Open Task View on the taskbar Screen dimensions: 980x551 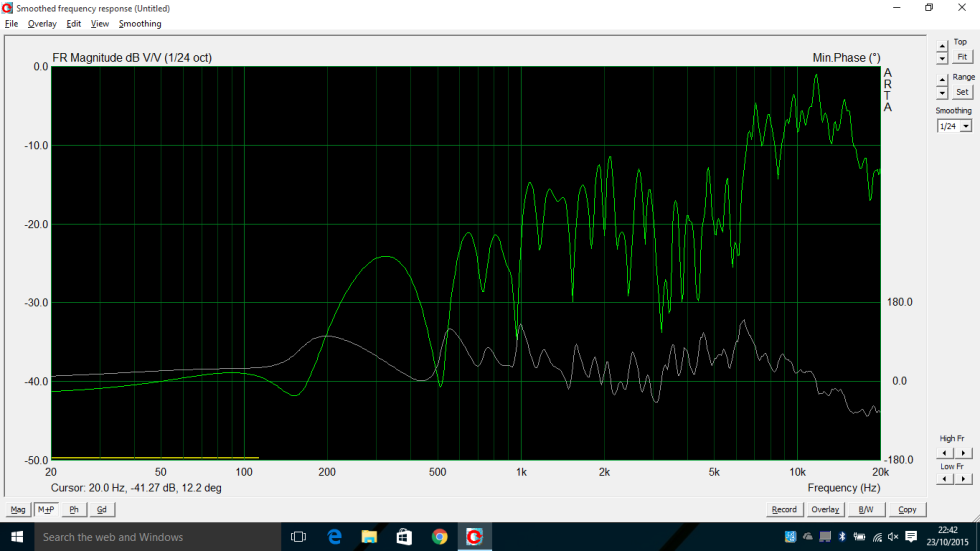[x=298, y=537]
